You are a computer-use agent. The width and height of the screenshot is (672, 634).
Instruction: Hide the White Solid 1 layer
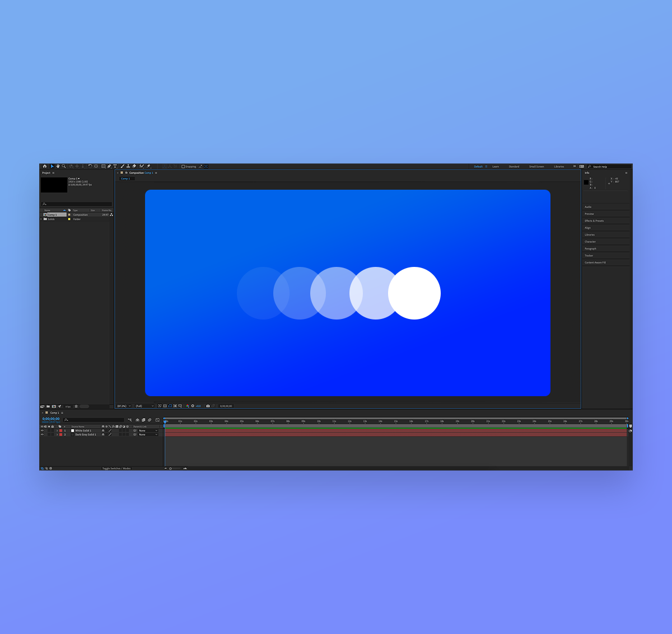click(42, 430)
